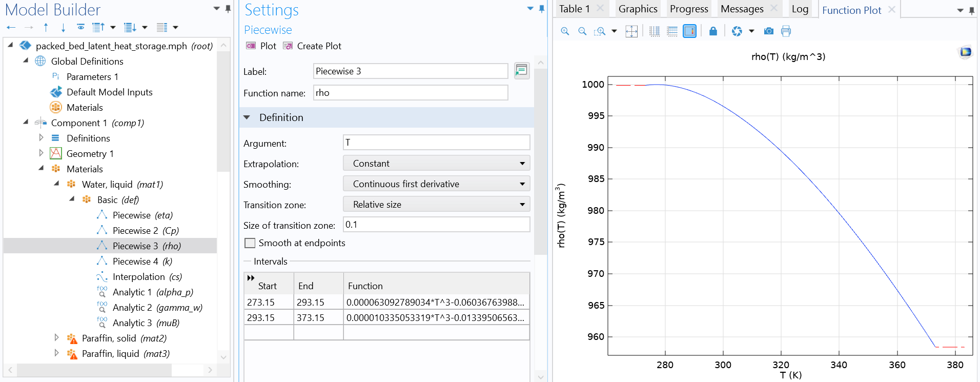Switch to the Messages tab
Screen dimensions: 980x382
pos(742,9)
